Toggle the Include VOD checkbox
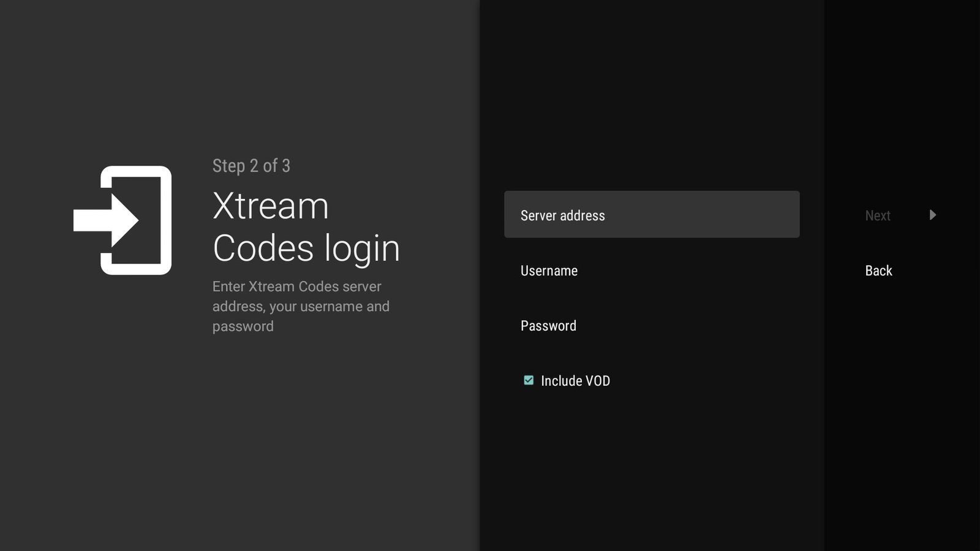The height and width of the screenshot is (551, 980). 529,380
